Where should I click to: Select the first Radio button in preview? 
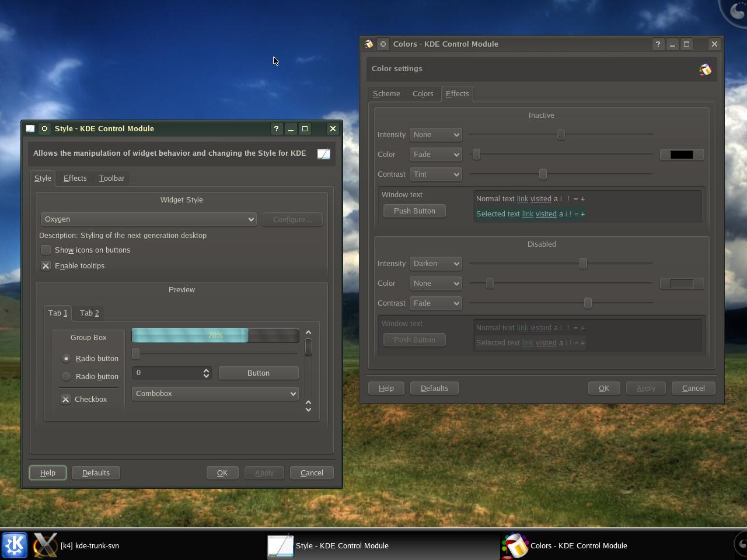click(66, 358)
